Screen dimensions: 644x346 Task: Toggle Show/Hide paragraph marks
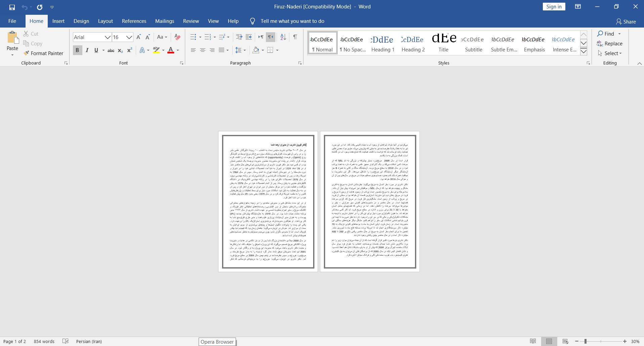click(295, 37)
